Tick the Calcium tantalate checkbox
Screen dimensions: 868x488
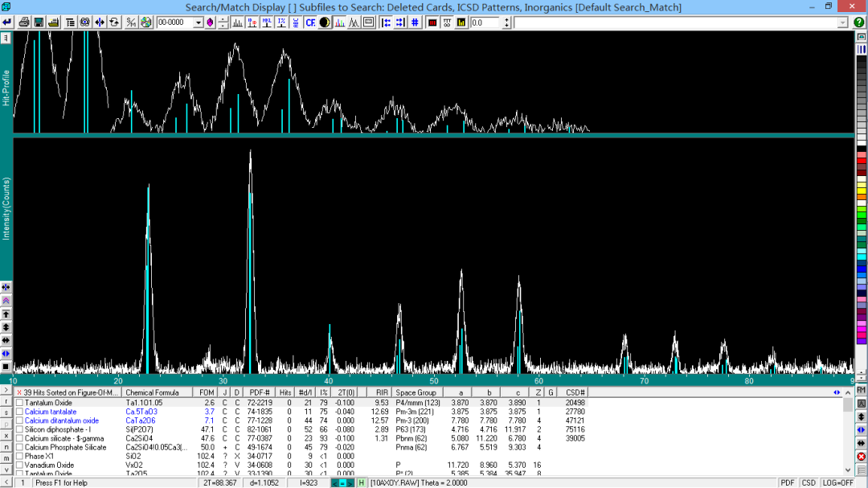[19, 411]
